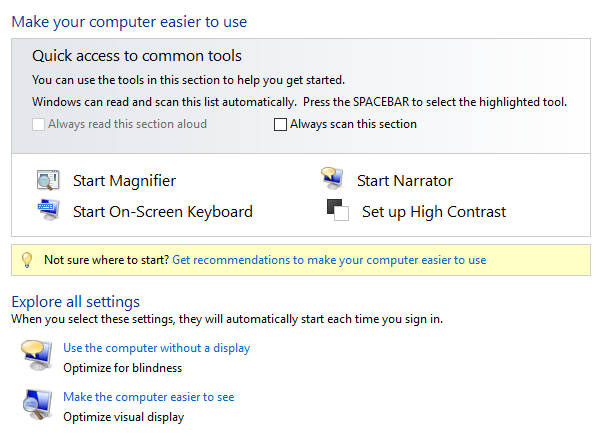Click Quick access to common tools heading
Image resolution: width=600 pixels, height=437 pixels.
pyautogui.click(x=137, y=56)
